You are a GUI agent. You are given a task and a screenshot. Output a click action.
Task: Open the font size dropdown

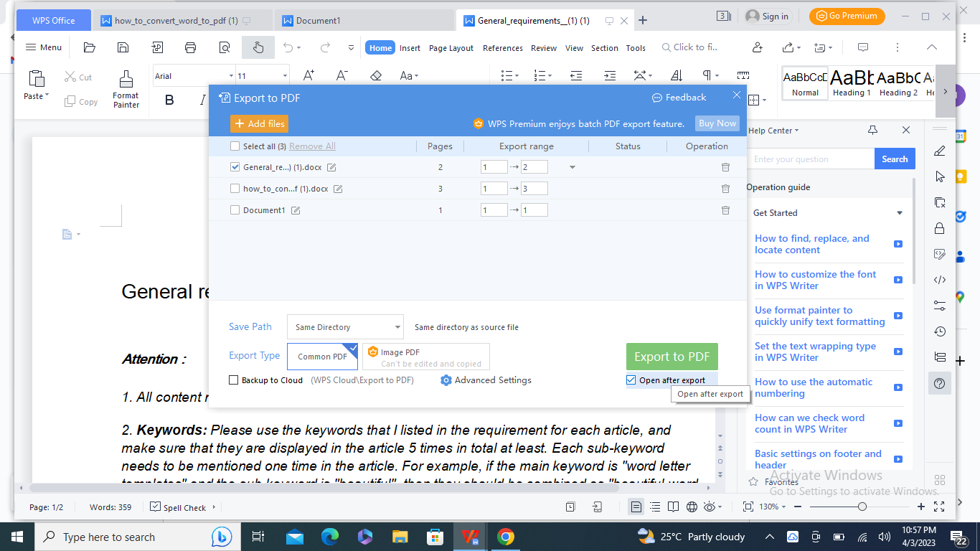(285, 76)
